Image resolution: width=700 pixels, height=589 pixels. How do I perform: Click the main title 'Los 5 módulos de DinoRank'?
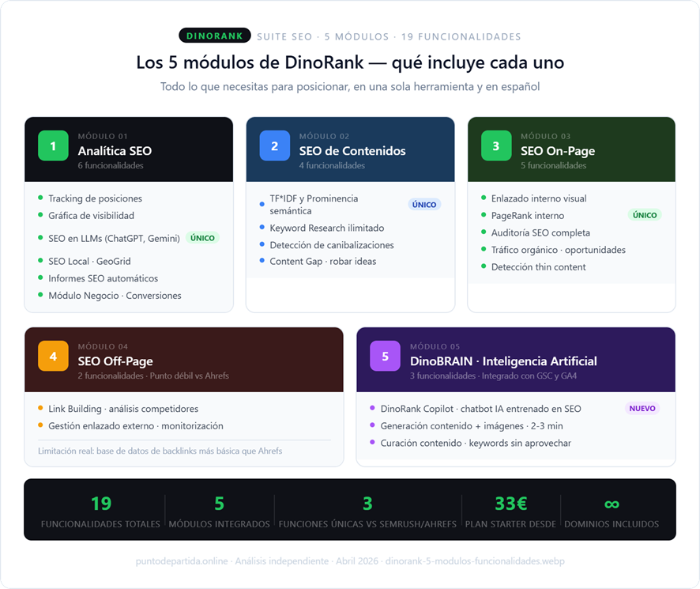tap(350, 62)
